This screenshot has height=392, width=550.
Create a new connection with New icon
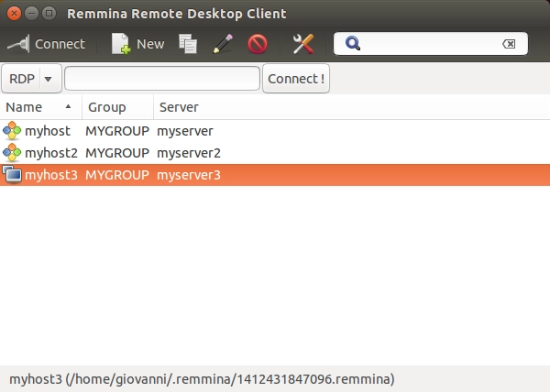(x=121, y=44)
